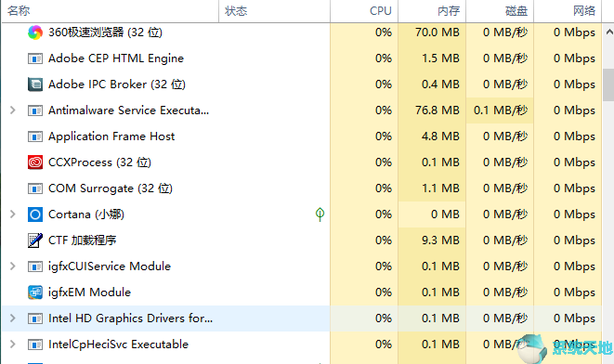Select the CTF 加载程序 row
The width and height of the screenshot is (614, 364).
(x=302, y=240)
